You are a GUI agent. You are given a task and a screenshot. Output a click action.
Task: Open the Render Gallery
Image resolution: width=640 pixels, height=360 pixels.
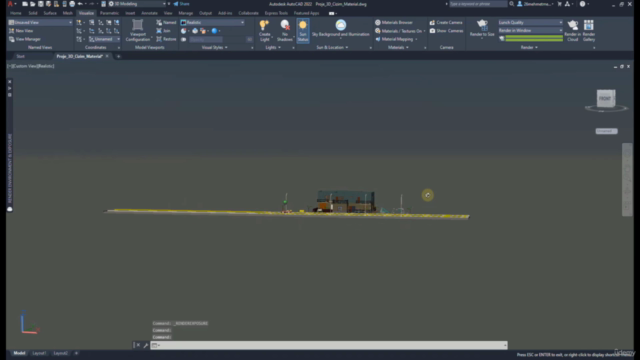tap(589, 30)
